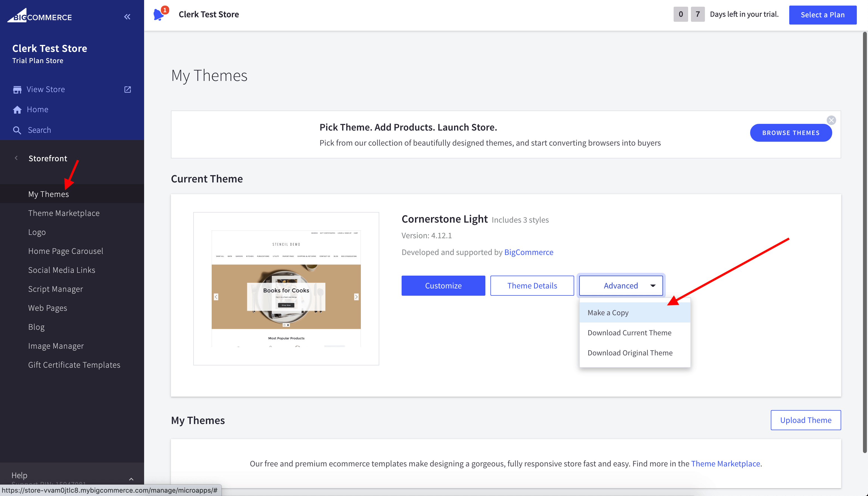Click the Search magnifier icon
The image size is (868, 496).
(x=17, y=130)
